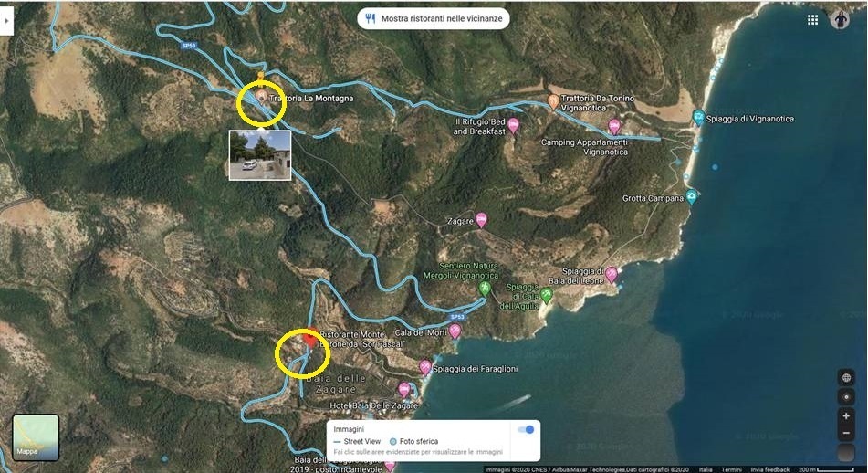
Task: Switch to the Mappa view thumbnail
Action: (36, 437)
